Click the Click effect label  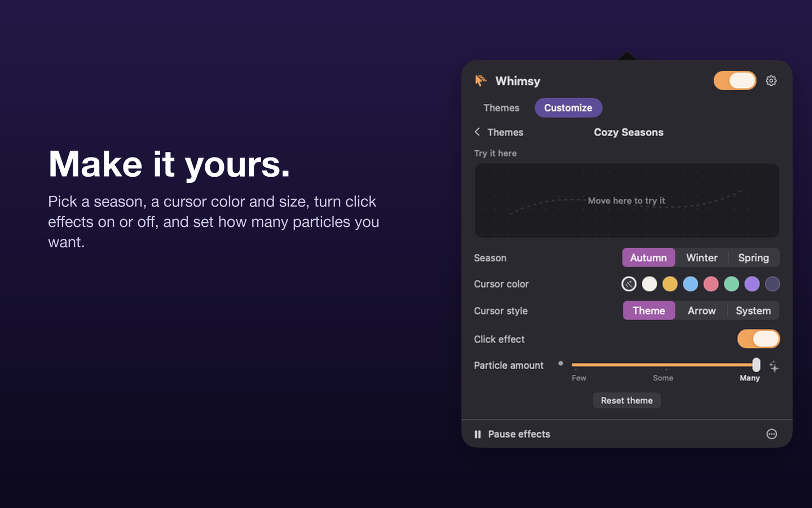[499, 339]
